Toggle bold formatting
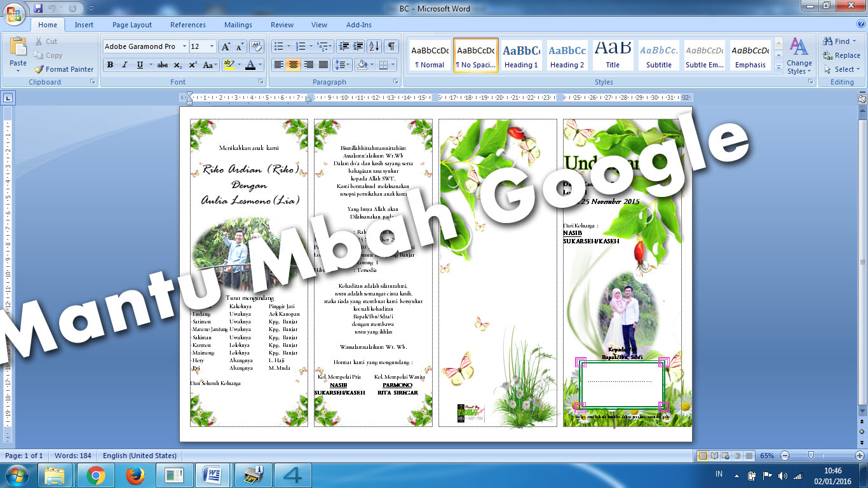Image resolution: width=868 pixels, height=488 pixels. pyautogui.click(x=110, y=65)
